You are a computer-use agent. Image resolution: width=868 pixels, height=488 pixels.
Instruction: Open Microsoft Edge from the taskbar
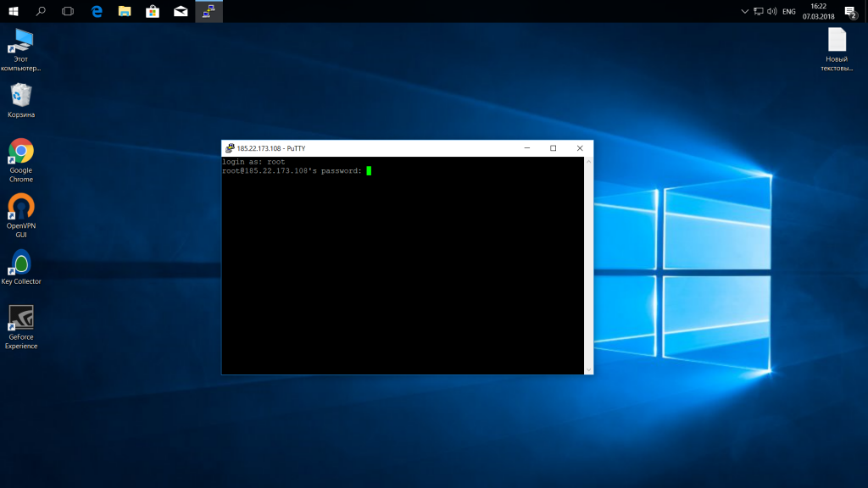click(97, 11)
